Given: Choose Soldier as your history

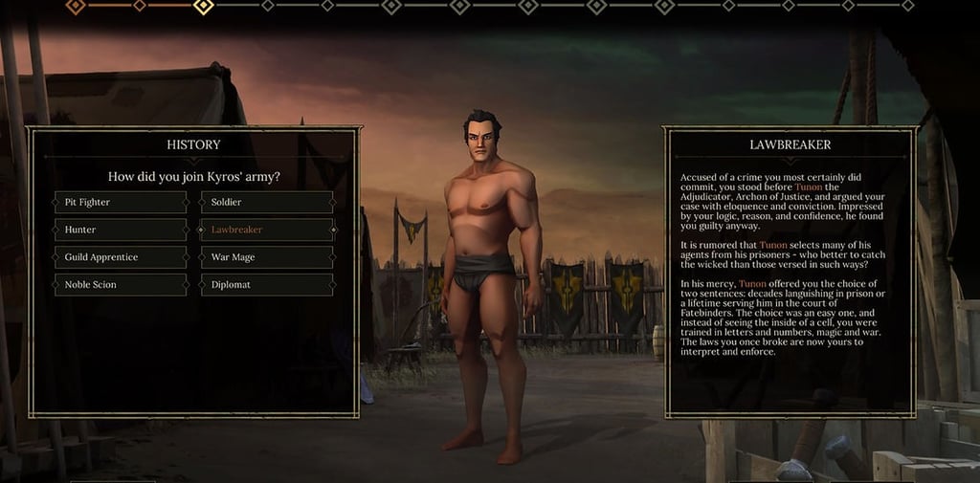Looking at the screenshot, I should [267, 202].
